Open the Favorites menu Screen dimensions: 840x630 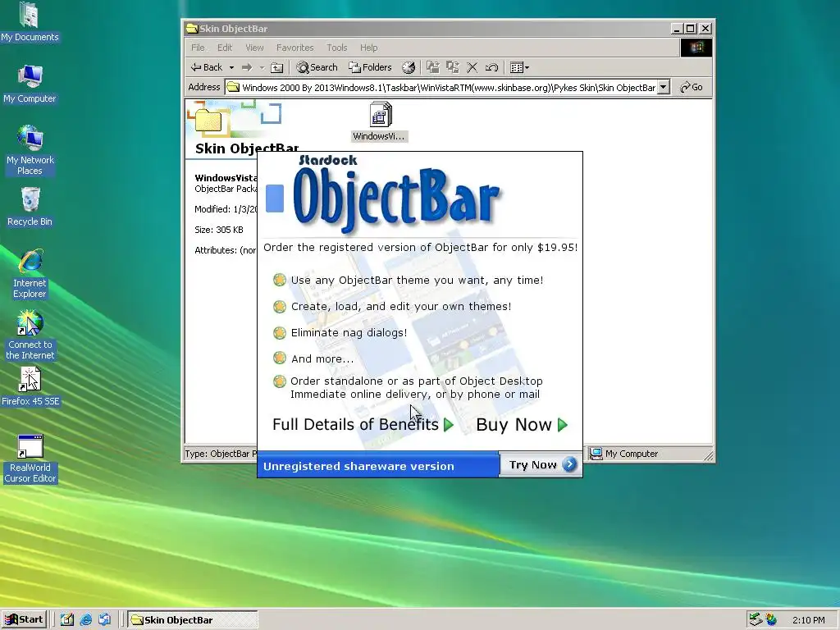pyautogui.click(x=294, y=48)
